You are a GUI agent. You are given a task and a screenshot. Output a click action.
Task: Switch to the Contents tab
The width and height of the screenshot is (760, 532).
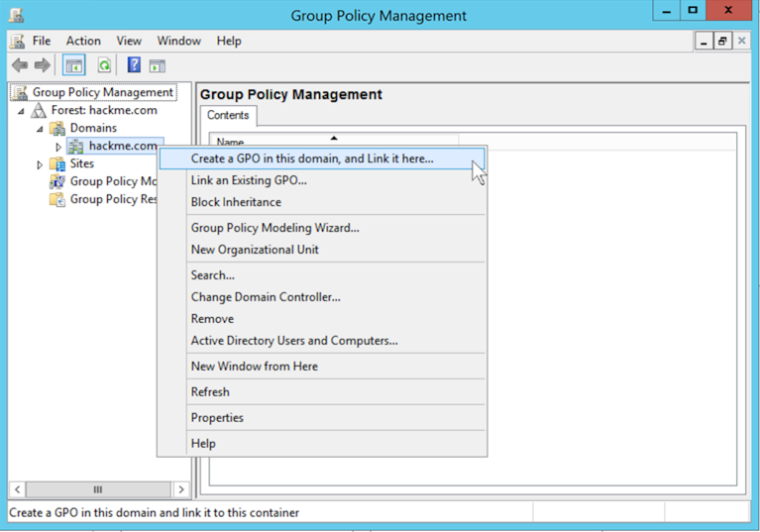click(228, 116)
